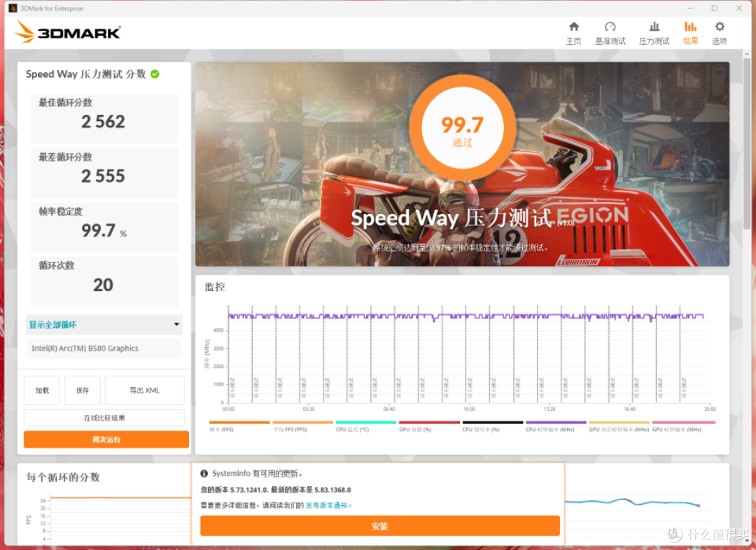Click the 3DMark title bar app icon
The height and width of the screenshot is (550, 756).
[13, 8]
